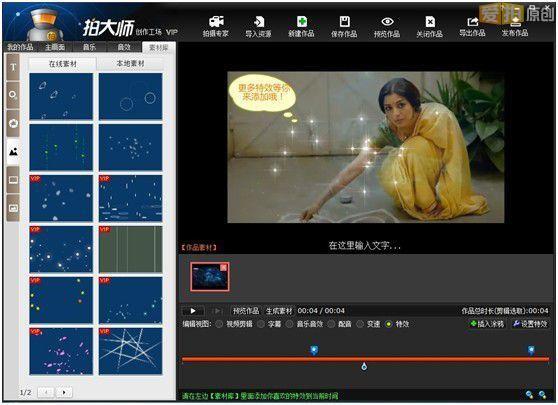Switch to the 本地素材 tab

tap(130, 63)
